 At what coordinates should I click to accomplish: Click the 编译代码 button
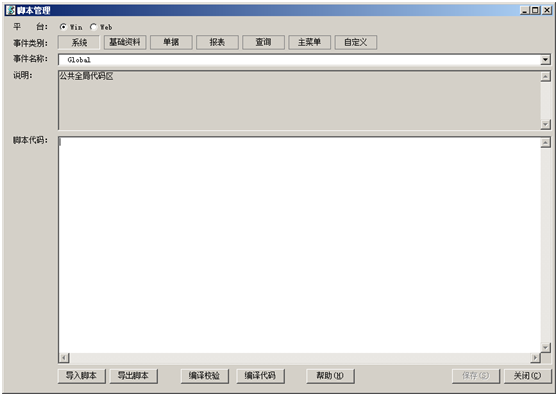[x=260, y=376]
